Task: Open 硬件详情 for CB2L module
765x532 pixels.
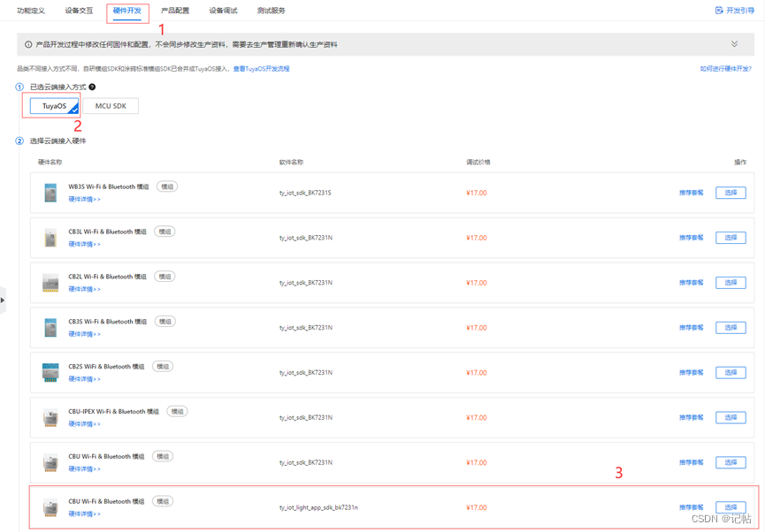Action: point(84,289)
